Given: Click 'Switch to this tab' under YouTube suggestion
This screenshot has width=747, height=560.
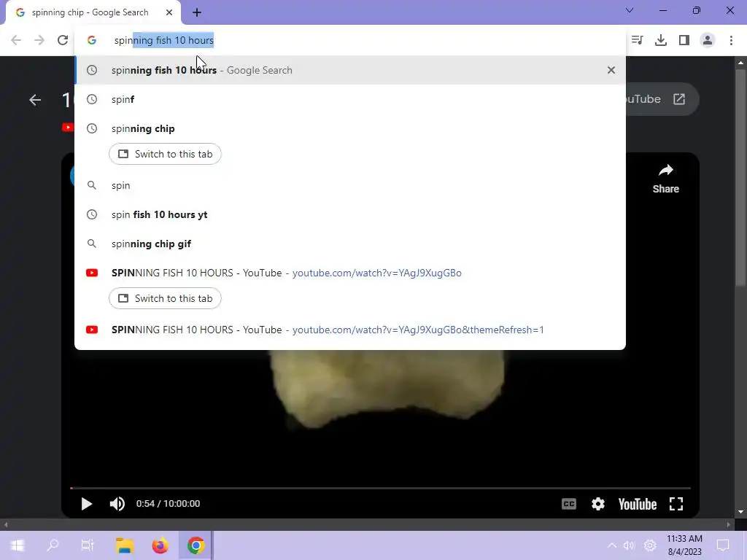Looking at the screenshot, I should [165, 298].
